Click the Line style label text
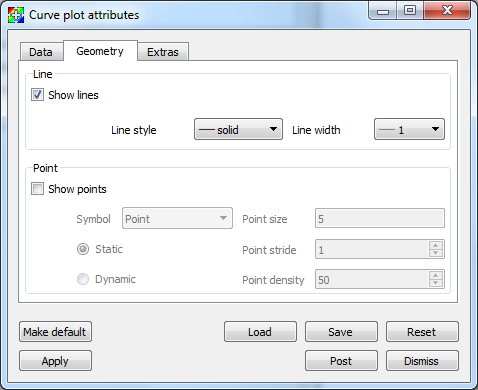The height and width of the screenshot is (390, 478). tap(134, 130)
